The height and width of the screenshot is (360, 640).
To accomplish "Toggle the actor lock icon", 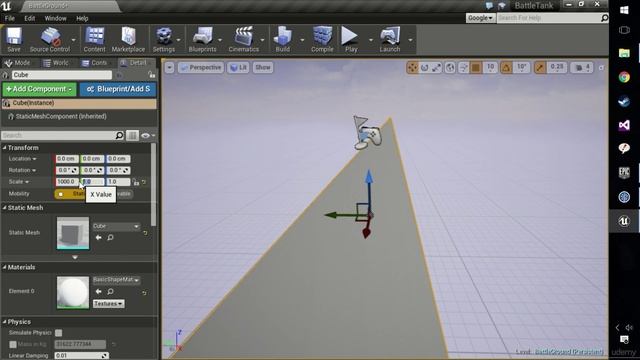I will tap(152, 75).
